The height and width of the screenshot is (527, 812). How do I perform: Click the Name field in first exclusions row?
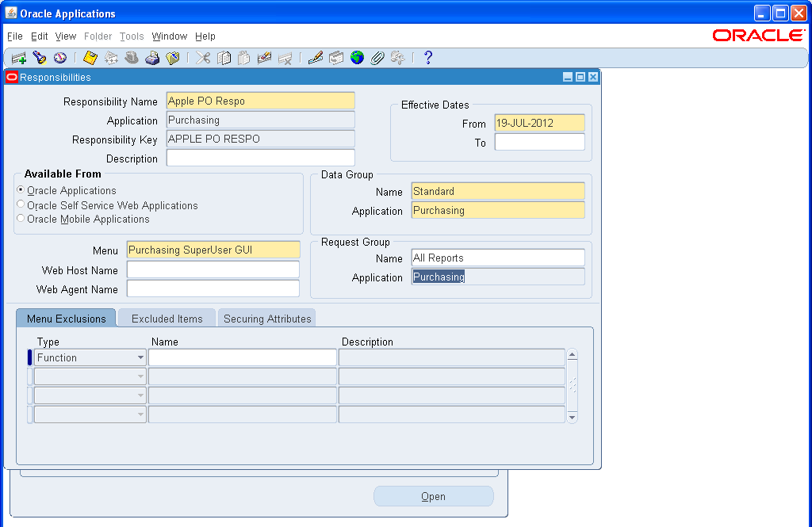(x=243, y=357)
